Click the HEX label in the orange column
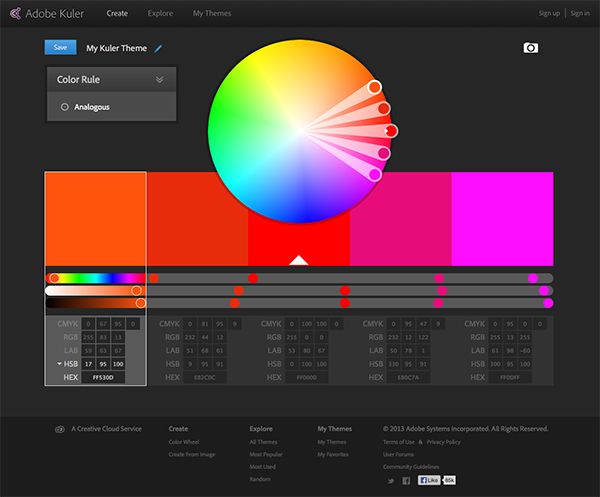 pos(71,378)
